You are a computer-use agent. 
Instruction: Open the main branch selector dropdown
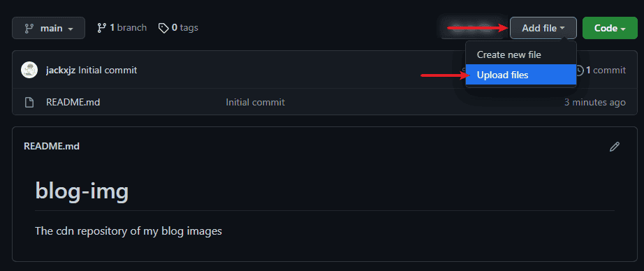(x=48, y=28)
